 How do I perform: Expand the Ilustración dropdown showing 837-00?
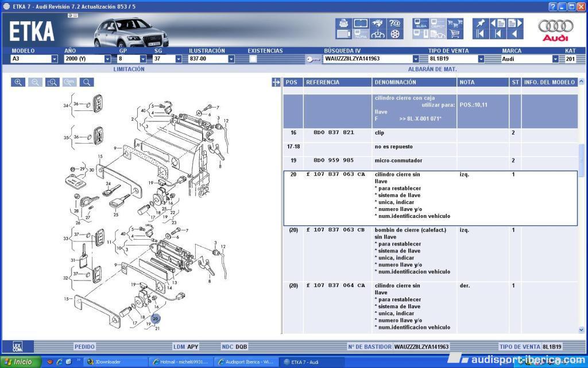231,59
